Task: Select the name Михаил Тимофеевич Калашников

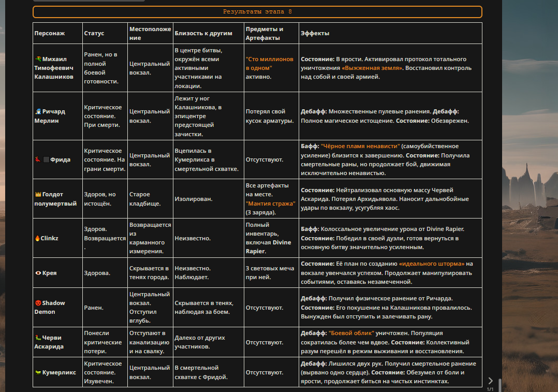Action: pos(54,68)
